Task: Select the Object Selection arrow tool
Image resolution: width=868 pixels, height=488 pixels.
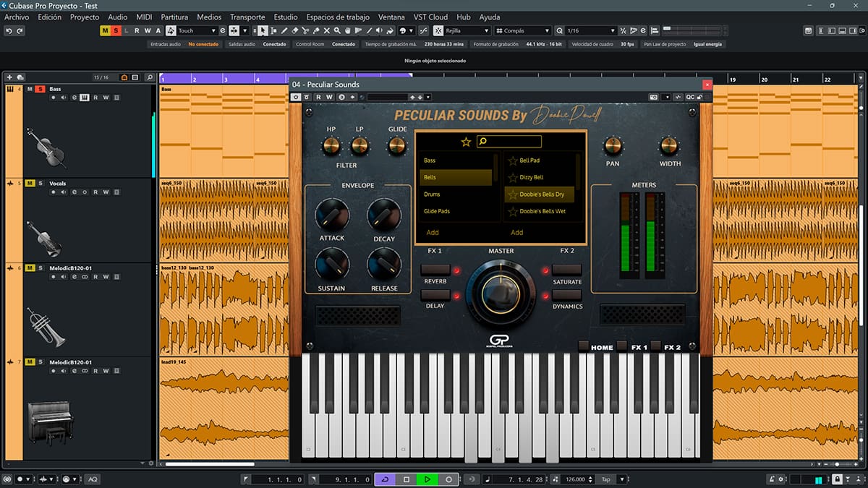Action: [263, 31]
